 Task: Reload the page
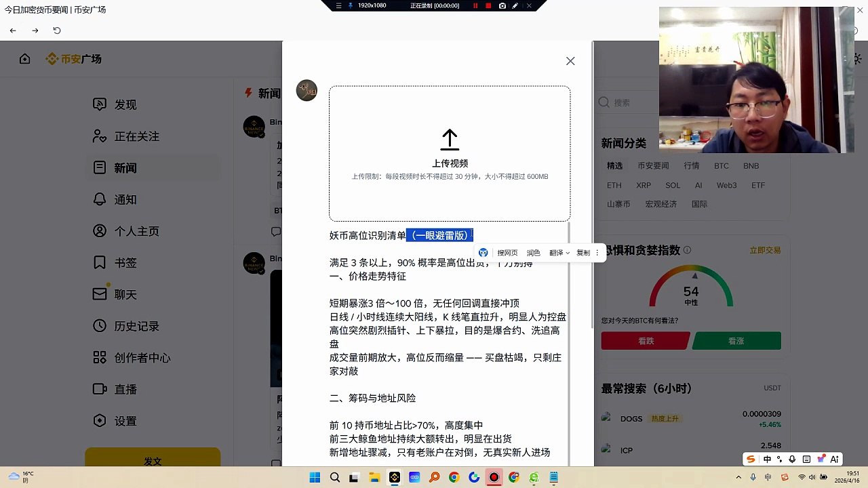pyautogui.click(x=57, y=30)
